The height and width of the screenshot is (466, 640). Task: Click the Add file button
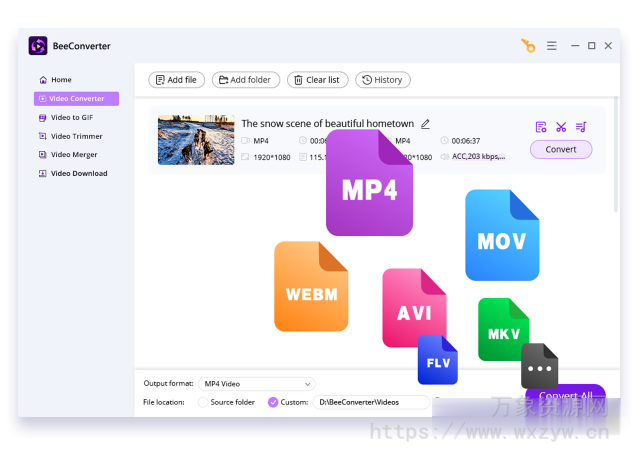pyautogui.click(x=176, y=80)
